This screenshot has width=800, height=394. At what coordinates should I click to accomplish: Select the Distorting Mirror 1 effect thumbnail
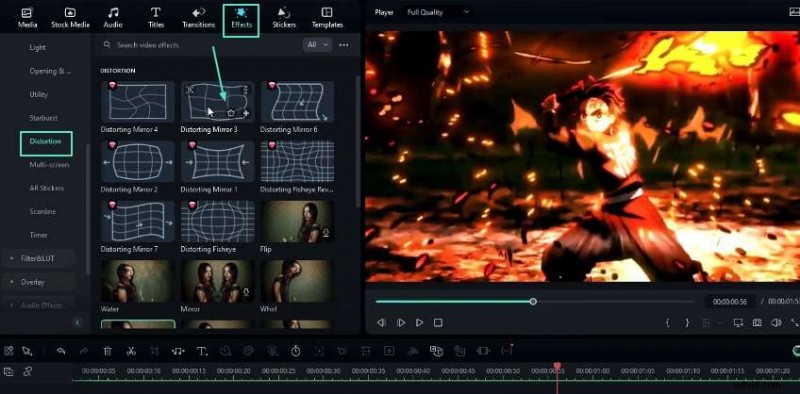(218, 161)
